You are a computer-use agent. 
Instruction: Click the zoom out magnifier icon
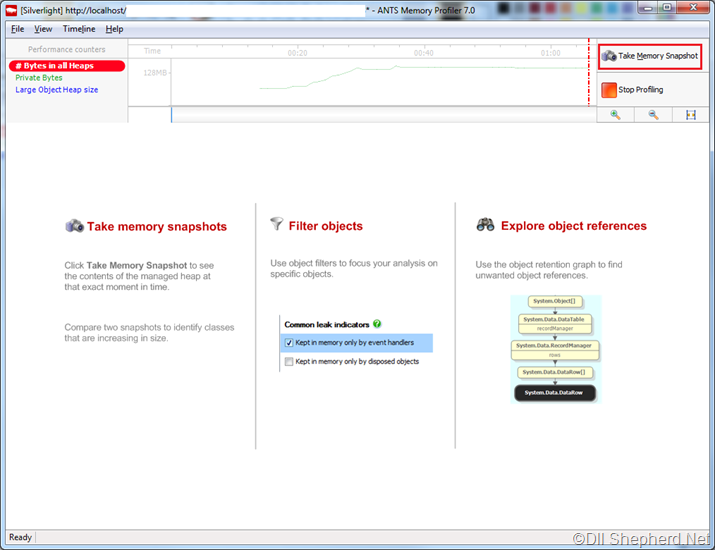pyautogui.click(x=653, y=115)
